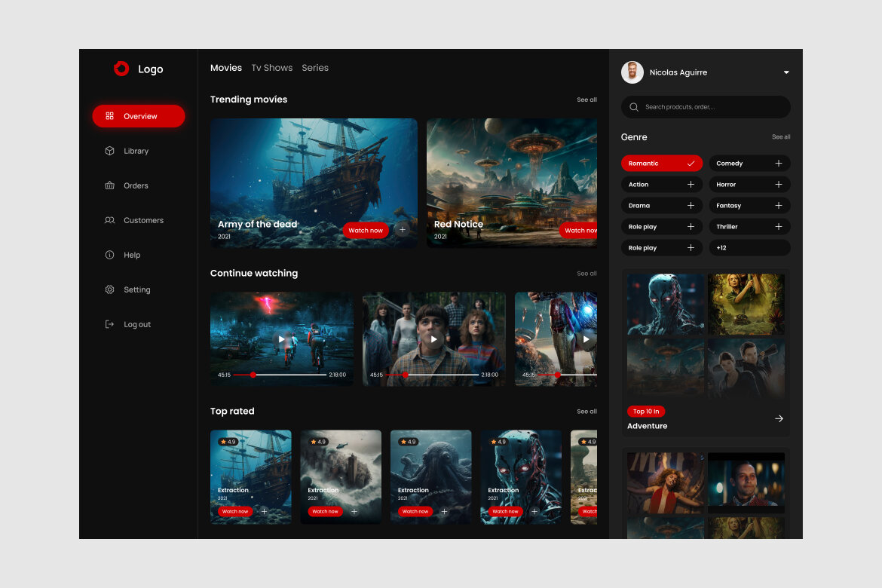This screenshot has height=588, width=882.
Task: Watch now on the robot Extraction card
Action: 505,511
